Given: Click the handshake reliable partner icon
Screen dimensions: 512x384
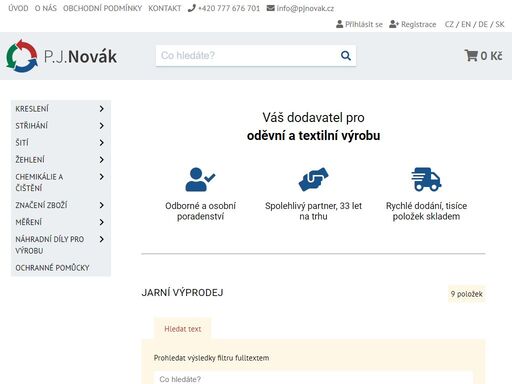Looking at the screenshot, I should pos(313,180).
